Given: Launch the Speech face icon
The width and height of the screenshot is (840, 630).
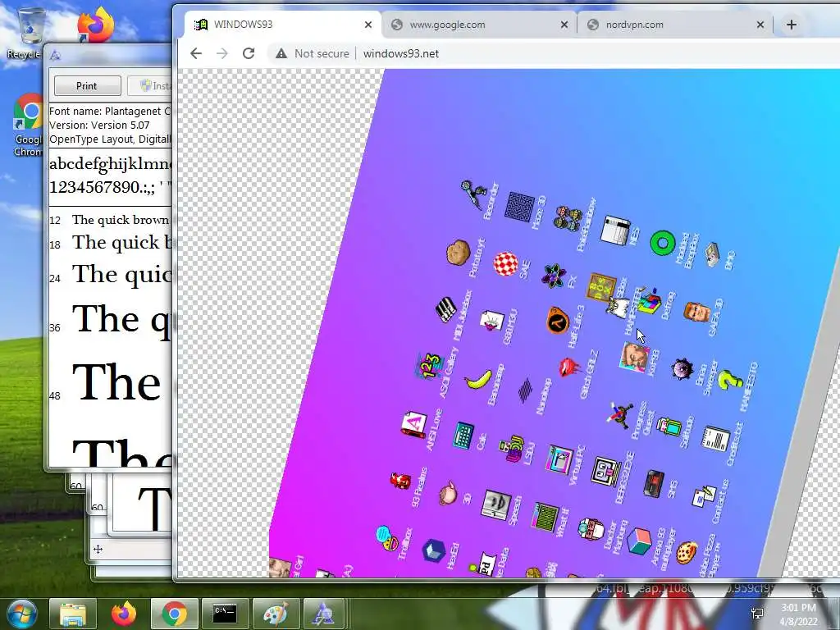Looking at the screenshot, I should coord(496,504).
